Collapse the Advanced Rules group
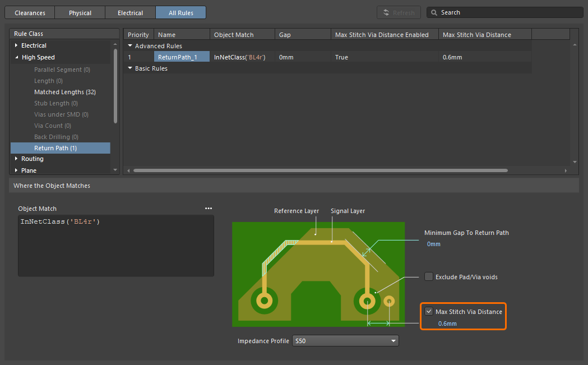This screenshot has height=365, width=588. (x=130, y=46)
